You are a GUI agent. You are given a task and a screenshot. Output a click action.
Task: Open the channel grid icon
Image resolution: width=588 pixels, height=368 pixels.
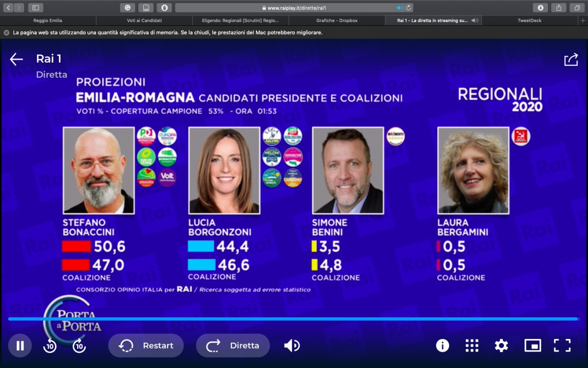[x=472, y=345]
